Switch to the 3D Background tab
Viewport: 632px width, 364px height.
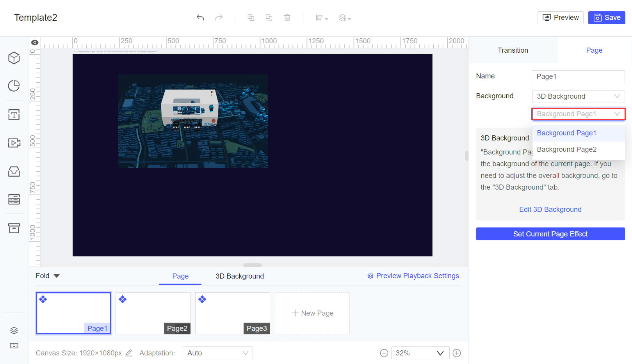(239, 276)
